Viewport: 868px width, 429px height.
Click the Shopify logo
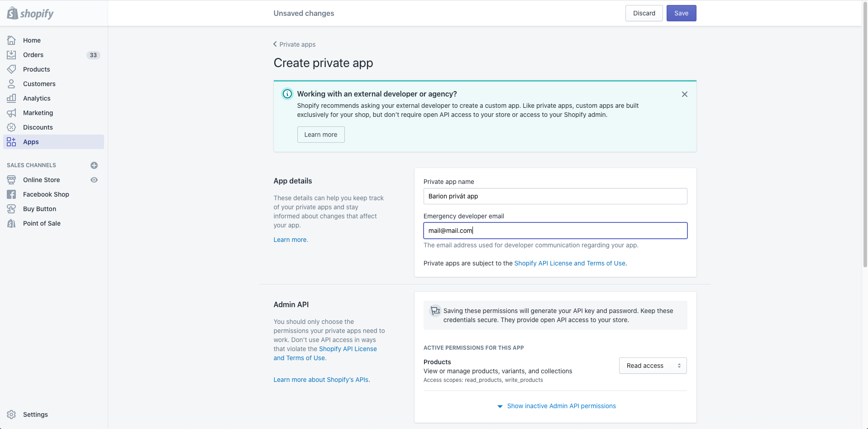tap(30, 13)
